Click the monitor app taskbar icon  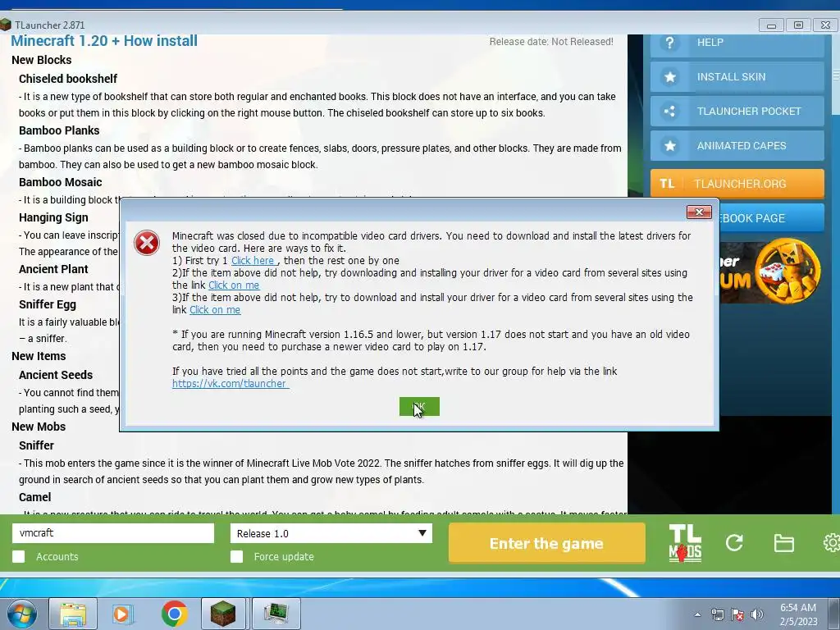[276, 614]
